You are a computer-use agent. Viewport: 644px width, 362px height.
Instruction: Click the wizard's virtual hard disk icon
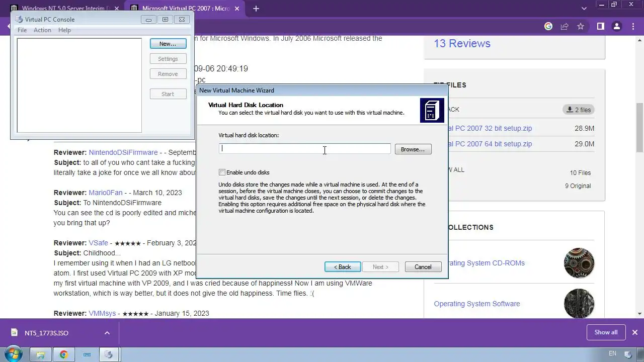[432, 110]
